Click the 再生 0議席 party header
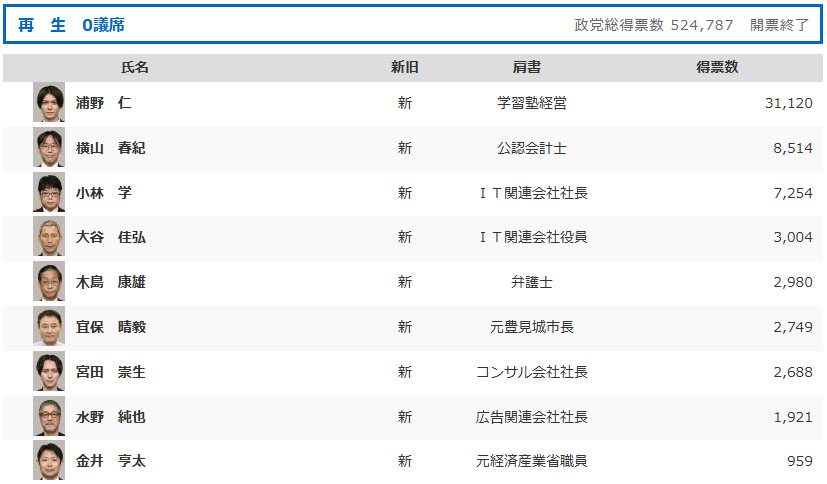 click(71, 25)
